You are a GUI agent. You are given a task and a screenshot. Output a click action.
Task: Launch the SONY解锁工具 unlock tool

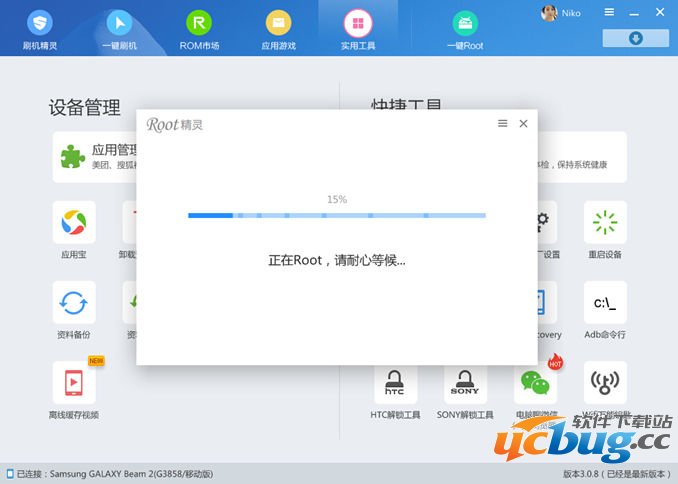465,393
